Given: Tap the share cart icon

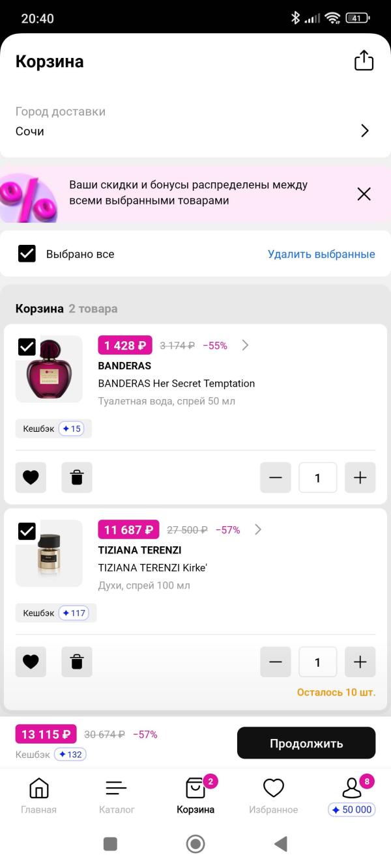Looking at the screenshot, I should click(x=364, y=61).
